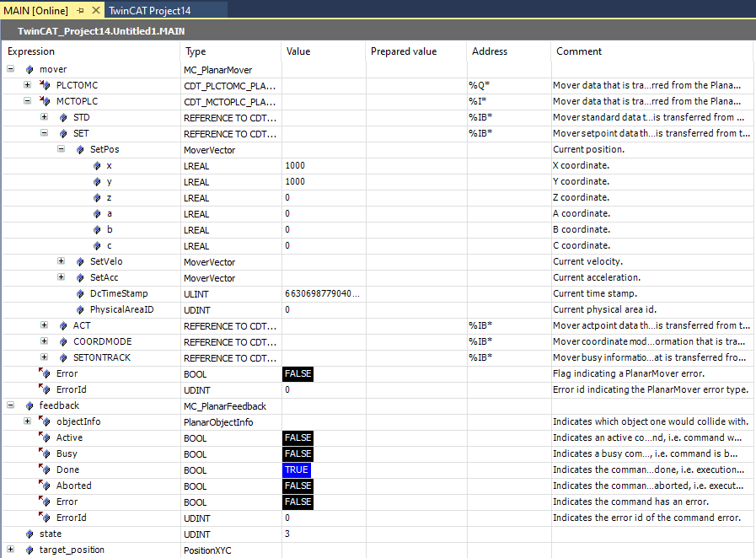The width and height of the screenshot is (756, 558).
Task: Click the objectInfo output icon
Action: tap(45, 421)
